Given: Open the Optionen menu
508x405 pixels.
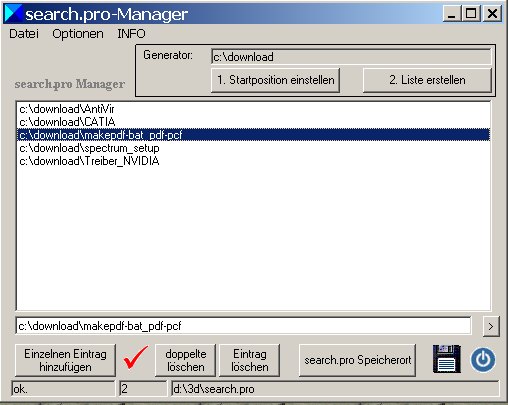Looking at the screenshot, I should pos(78,34).
